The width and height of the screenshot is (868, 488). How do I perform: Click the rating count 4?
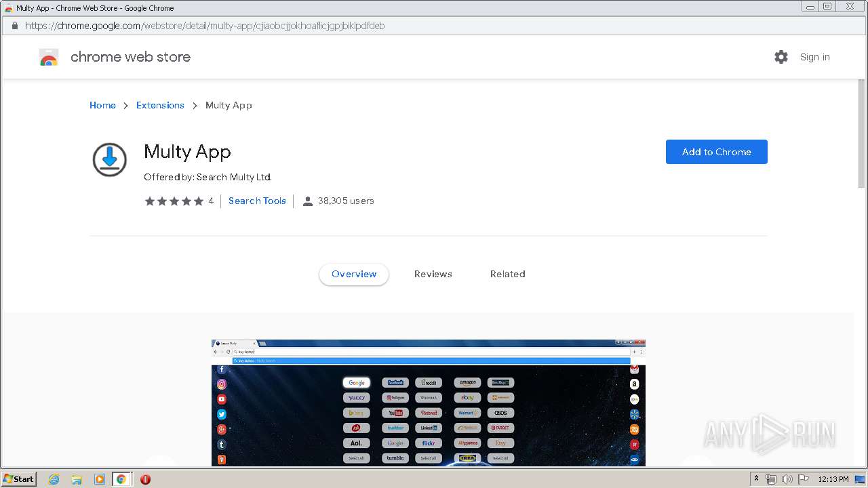click(x=211, y=201)
